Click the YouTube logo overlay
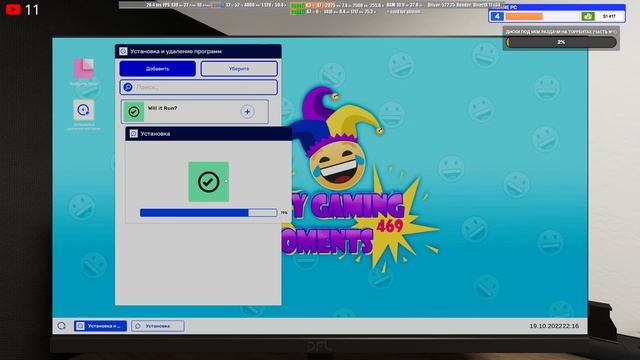The height and width of the screenshot is (360, 640). [13, 9]
